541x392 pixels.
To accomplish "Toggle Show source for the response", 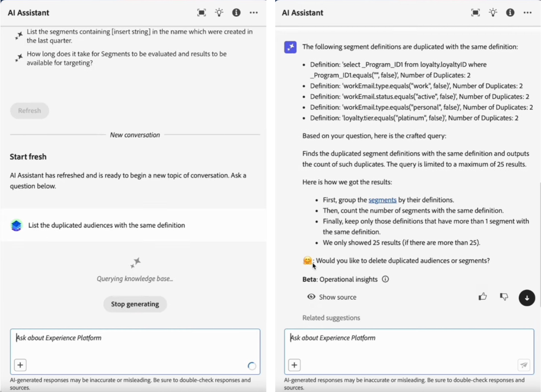I will click(x=332, y=297).
